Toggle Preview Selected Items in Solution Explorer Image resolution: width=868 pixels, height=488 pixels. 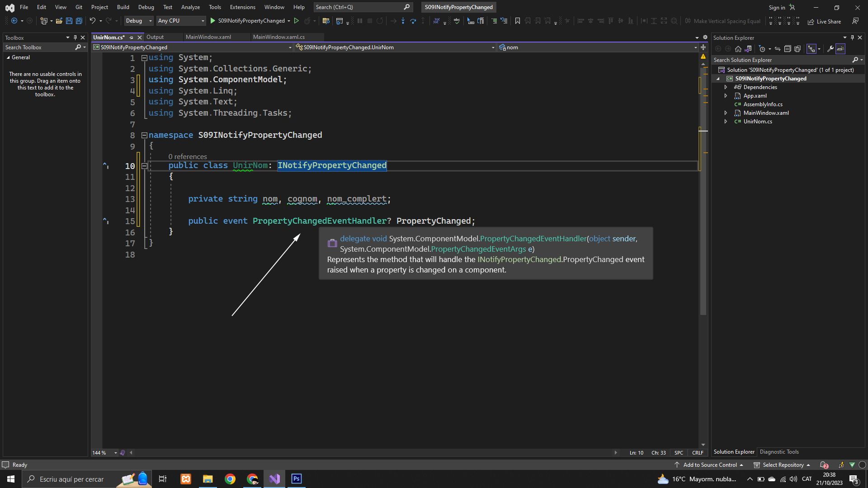point(840,49)
